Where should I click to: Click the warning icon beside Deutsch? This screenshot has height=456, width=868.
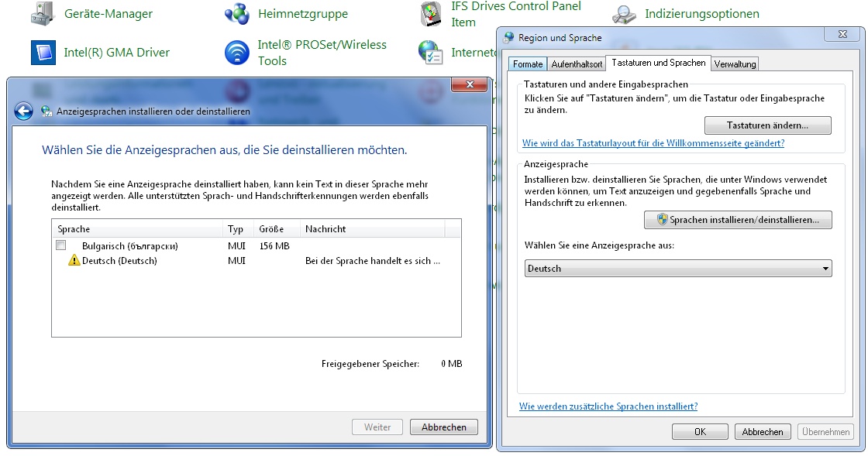[x=74, y=261]
